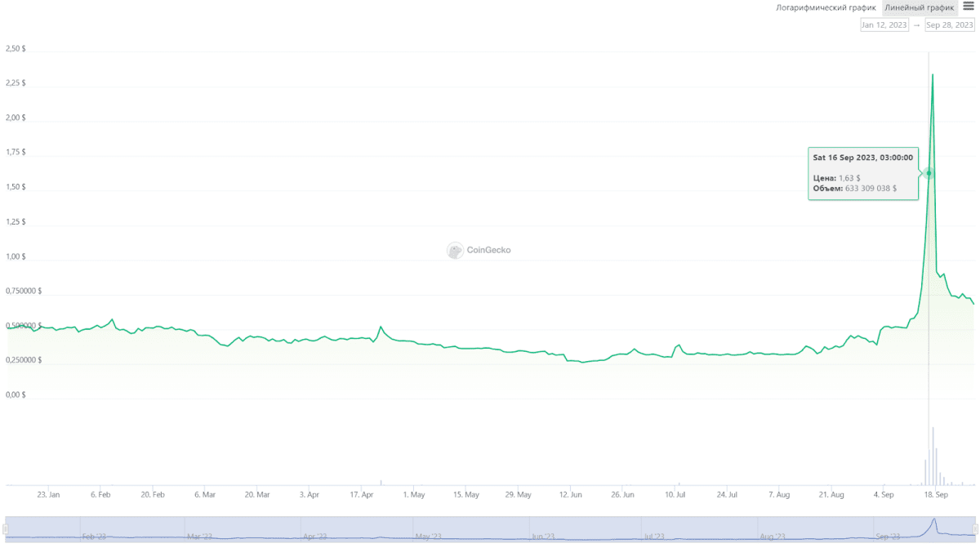Select the Линейный график mode

pyautogui.click(x=919, y=7)
